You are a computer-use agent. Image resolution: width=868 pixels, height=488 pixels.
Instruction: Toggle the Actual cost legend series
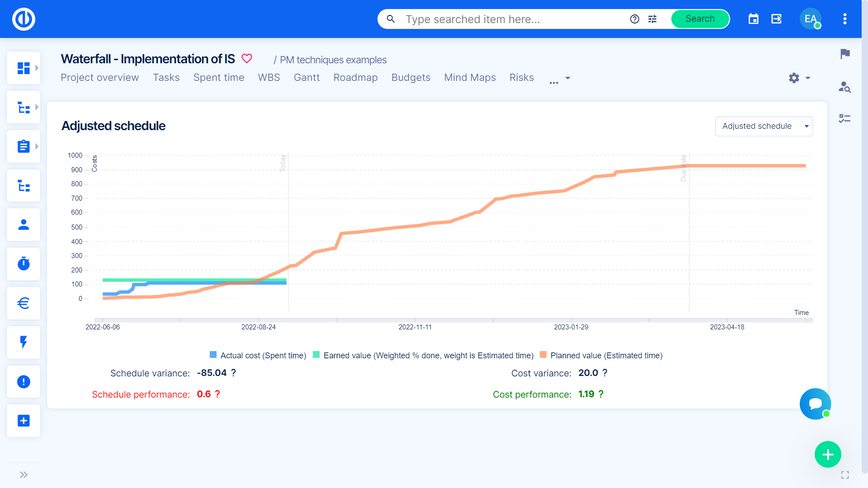263,356
